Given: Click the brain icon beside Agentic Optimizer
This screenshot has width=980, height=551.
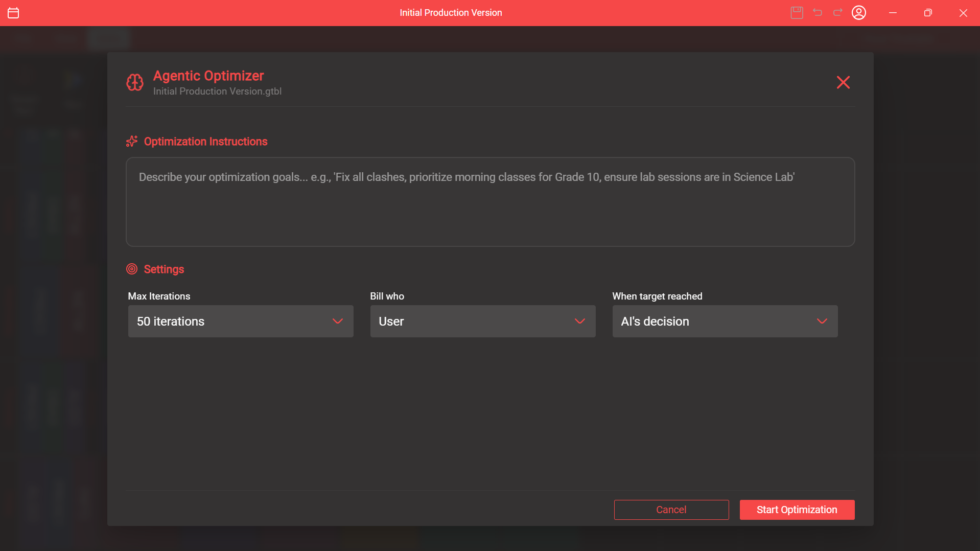Looking at the screenshot, I should 135,82.
